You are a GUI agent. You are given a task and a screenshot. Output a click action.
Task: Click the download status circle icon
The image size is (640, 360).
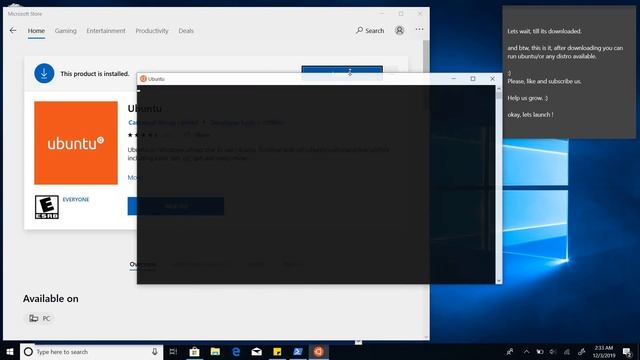[44, 73]
